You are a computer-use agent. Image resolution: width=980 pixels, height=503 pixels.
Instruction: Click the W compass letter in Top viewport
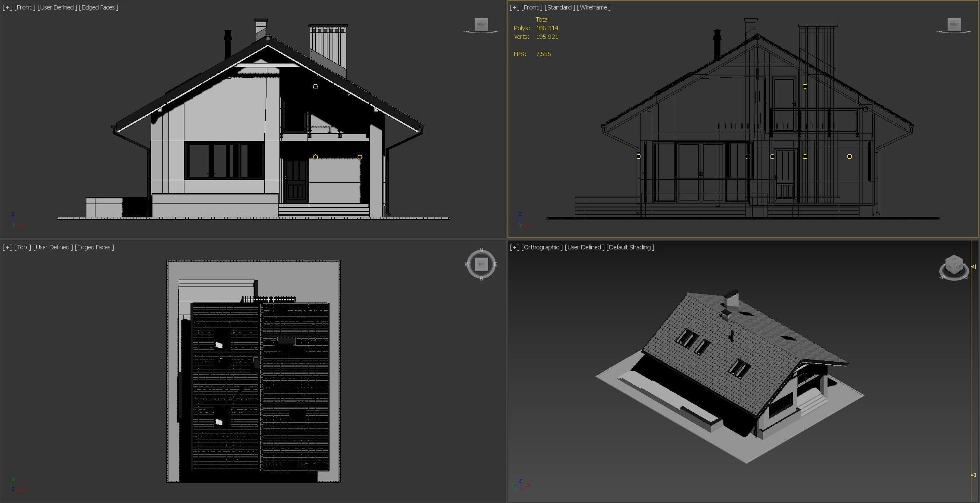coord(467,264)
